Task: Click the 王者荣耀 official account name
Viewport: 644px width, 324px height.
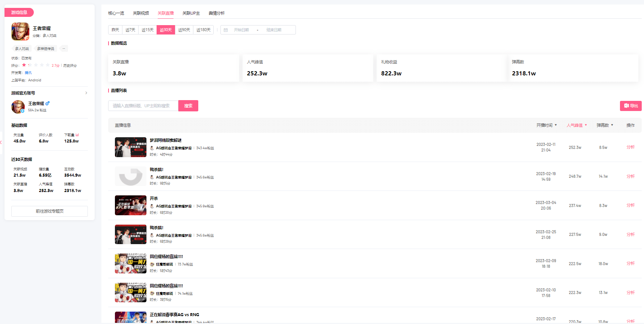Action: click(x=36, y=103)
